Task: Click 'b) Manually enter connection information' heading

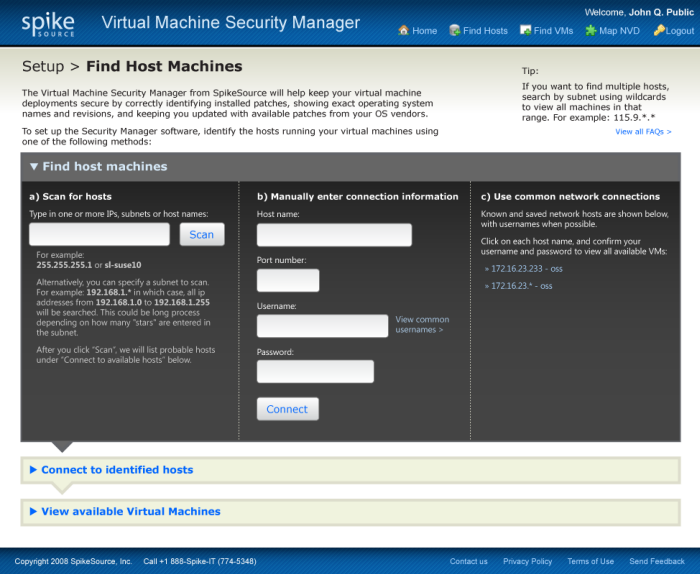Action: coord(358,196)
